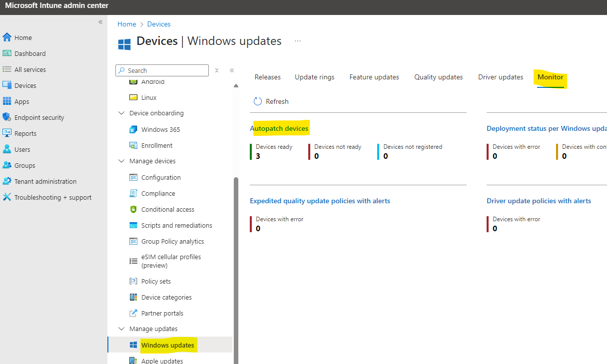Select Android in the submenu
This screenshot has height=364, width=607.
(153, 82)
